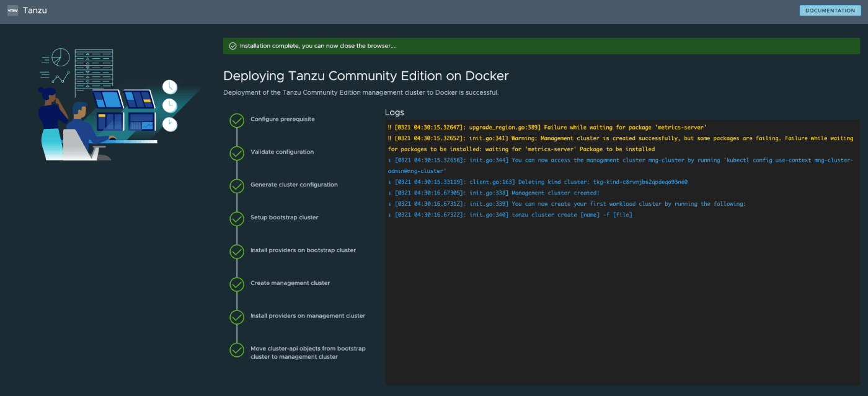868x396 pixels.
Task: Select 'Install providers on bootstrap cluster' label
Action: pyautogui.click(x=303, y=250)
